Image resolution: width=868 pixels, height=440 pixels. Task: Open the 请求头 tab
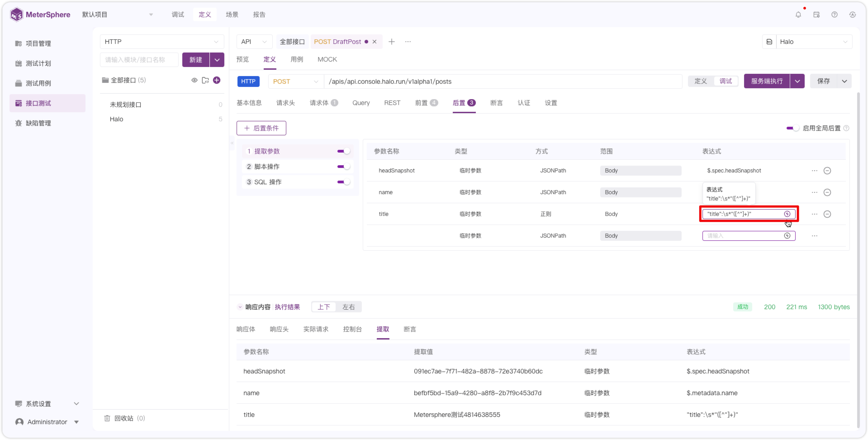pyautogui.click(x=285, y=103)
